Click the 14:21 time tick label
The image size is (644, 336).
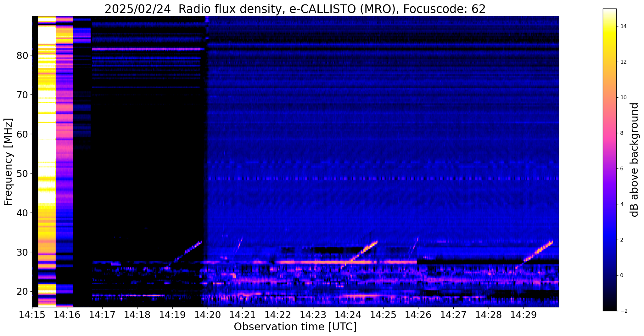(243, 314)
